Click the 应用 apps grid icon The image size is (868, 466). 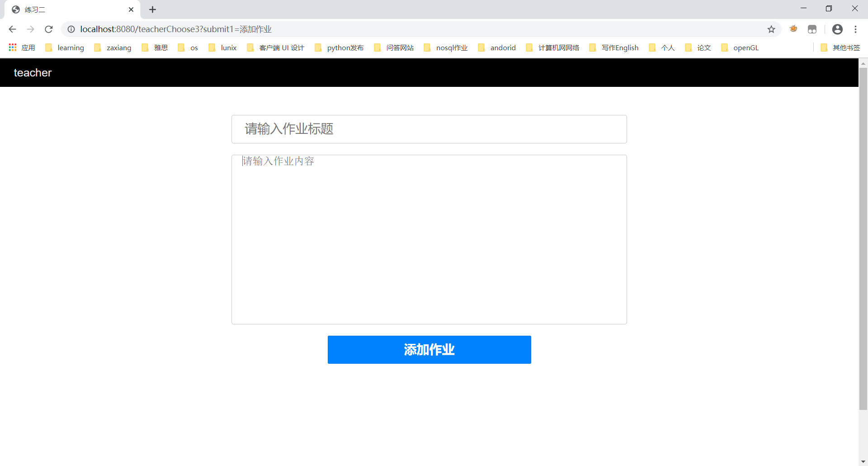tap(12, 47)
